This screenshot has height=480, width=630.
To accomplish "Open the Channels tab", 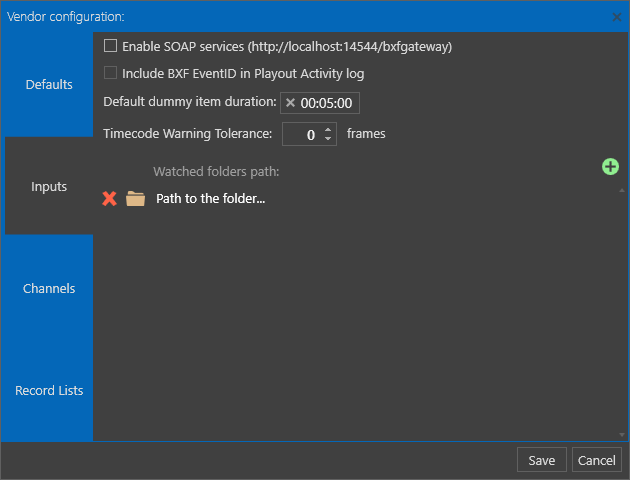I will coord(49,288).
